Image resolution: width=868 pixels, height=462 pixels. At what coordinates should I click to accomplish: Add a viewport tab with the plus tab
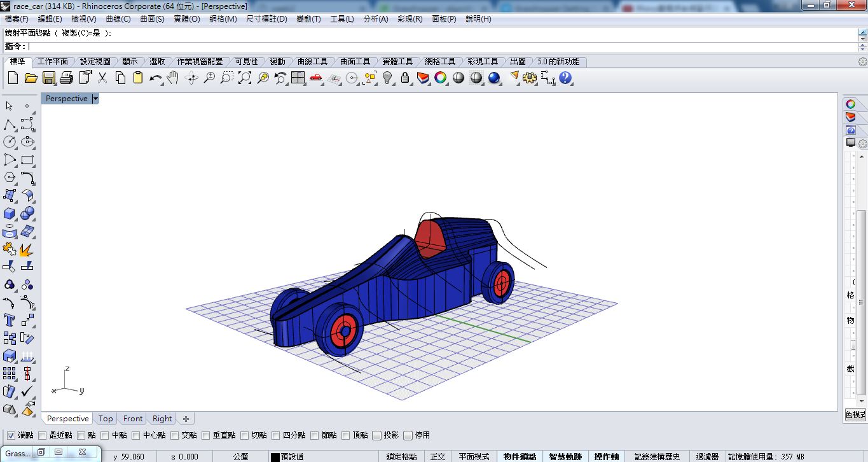click(186, 419)
